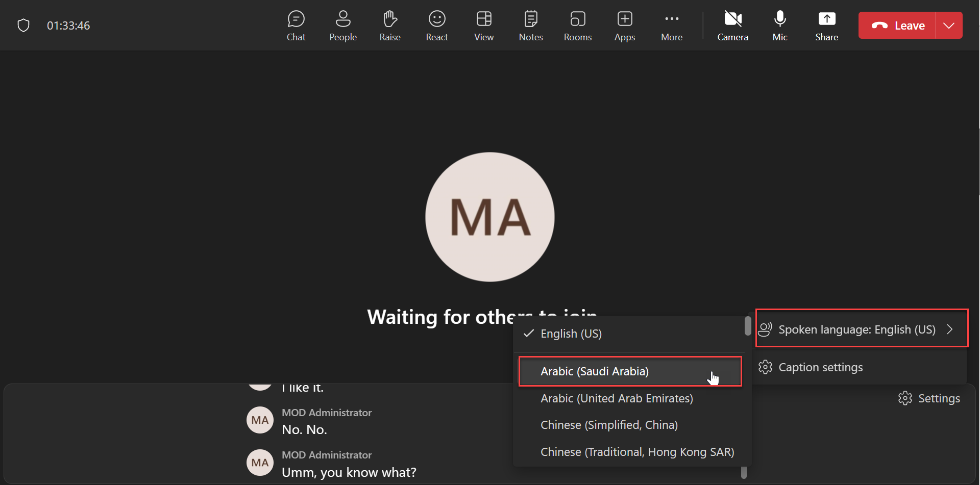Expand the Leave button dropdown arrow
This screenshot has width=980, height=485.
tap(948, 25)
